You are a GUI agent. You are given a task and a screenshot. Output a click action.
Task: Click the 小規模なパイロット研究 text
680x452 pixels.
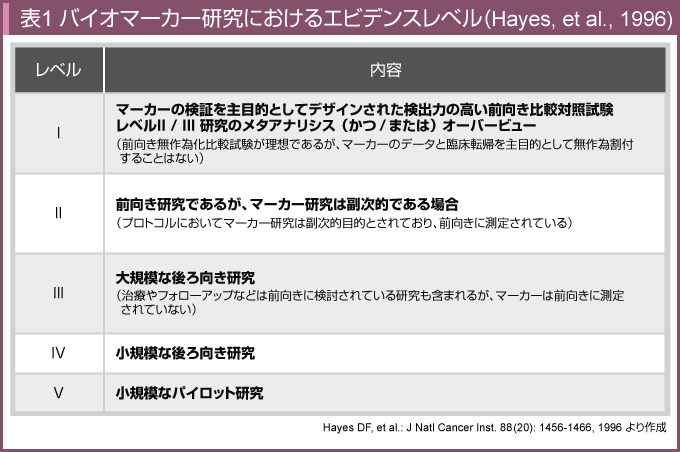point(190,392)
